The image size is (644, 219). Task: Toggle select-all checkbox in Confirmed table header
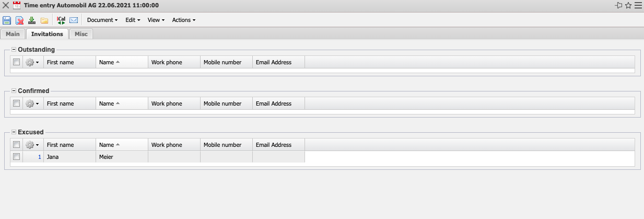[17, 103]
